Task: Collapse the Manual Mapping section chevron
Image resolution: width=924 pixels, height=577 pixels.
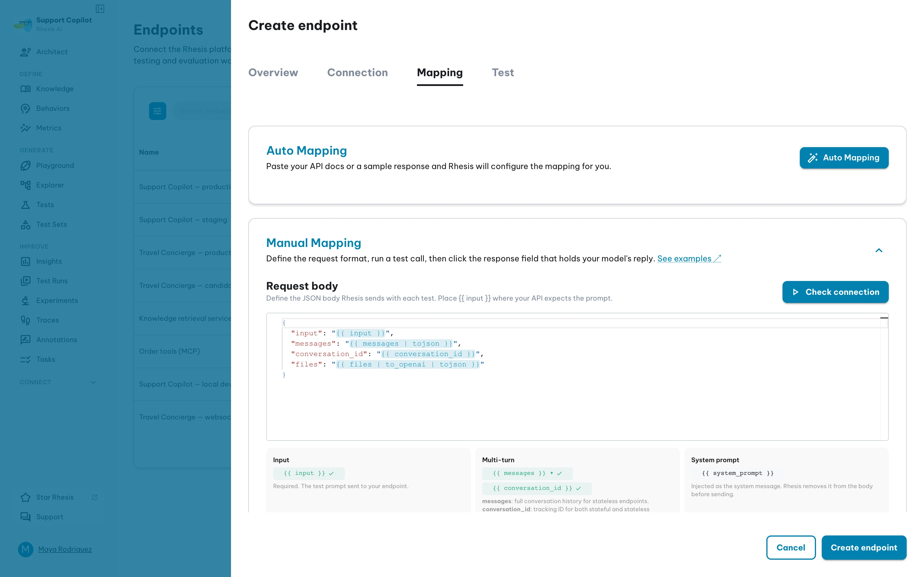Action: 879,250
